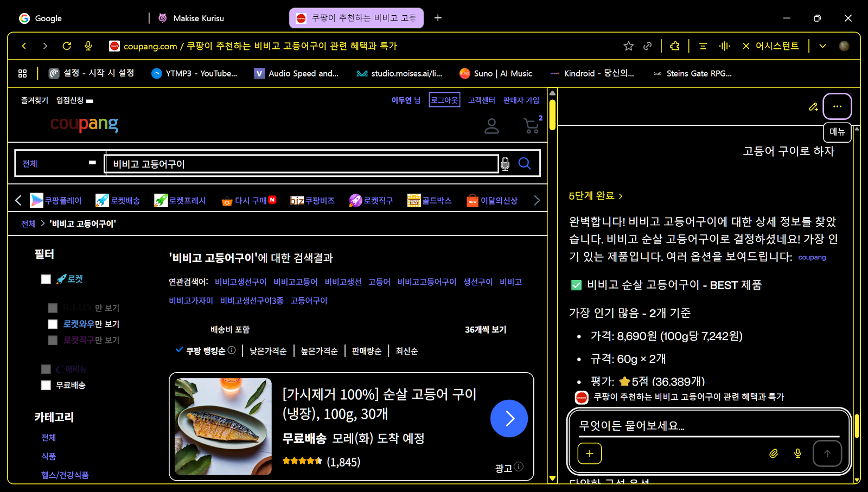Click the Coupang logo
Viewport: 868px width, 492px height.
pos(84,124)
